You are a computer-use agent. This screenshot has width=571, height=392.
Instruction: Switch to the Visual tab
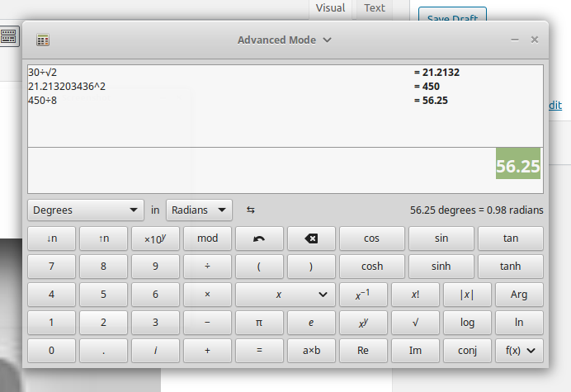pyautogui.click(x=331, y=8)
